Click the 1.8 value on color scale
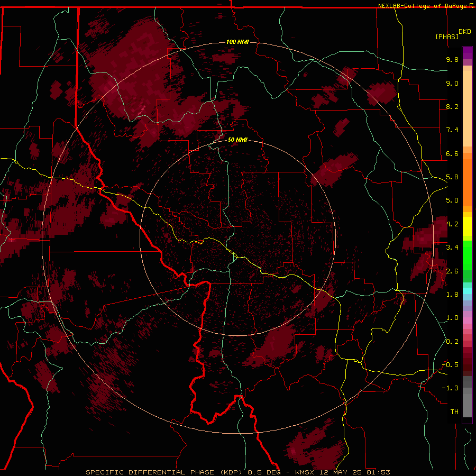Screen dimensions: 476x476 [x=452, y=295]
